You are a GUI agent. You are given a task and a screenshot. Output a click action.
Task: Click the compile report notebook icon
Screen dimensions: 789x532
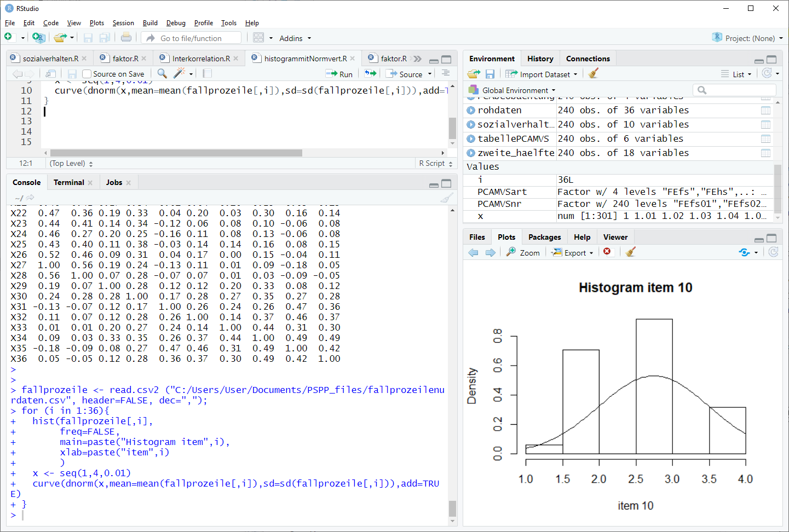[207, 73]
